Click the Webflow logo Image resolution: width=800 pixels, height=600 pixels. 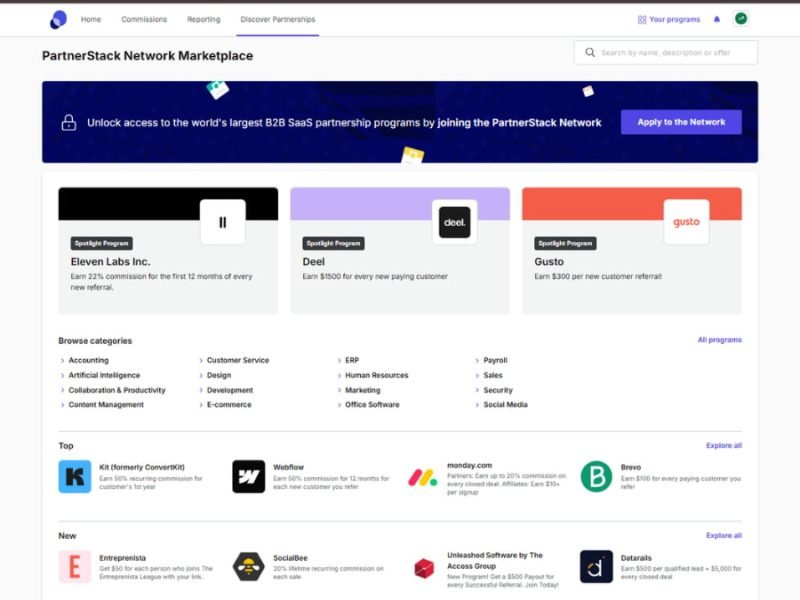248,477
